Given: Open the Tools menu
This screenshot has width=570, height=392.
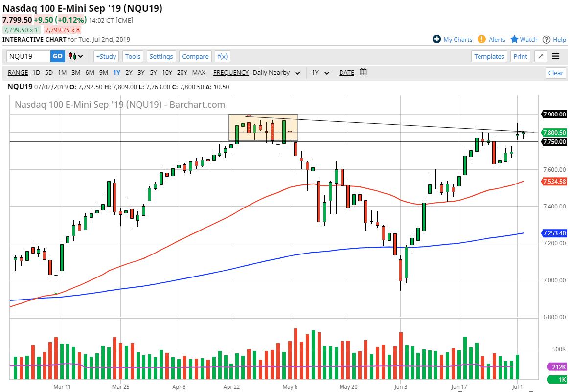Looking at the screenshot, I should (x=133, y=56).
